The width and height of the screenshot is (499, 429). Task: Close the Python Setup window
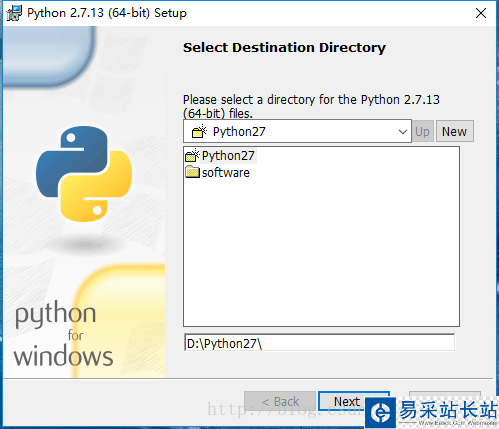coord(481,13)
